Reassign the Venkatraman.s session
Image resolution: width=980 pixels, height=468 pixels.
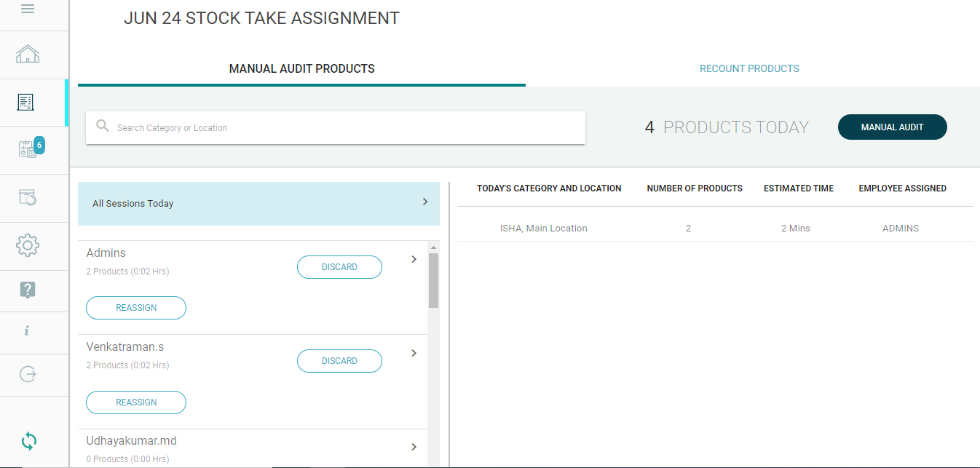[x=136, y=402]
